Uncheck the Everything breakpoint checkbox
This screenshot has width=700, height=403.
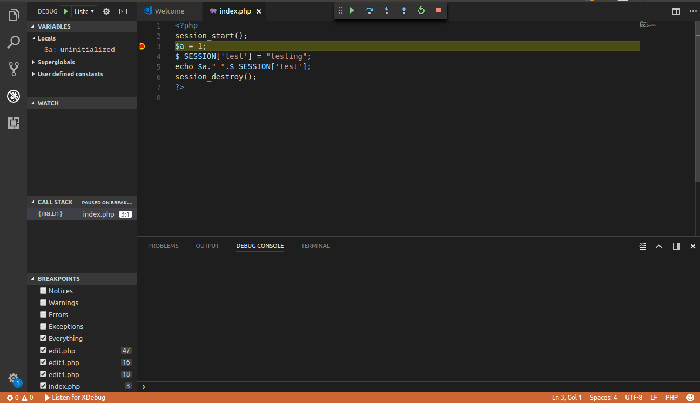pyautogui.click(x=43, y=339)
